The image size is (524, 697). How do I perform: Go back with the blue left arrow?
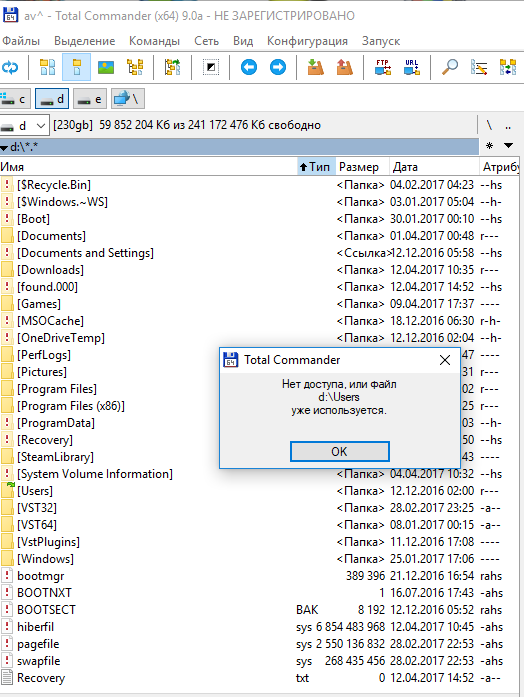pyautogui.click(x=248, y=68)
